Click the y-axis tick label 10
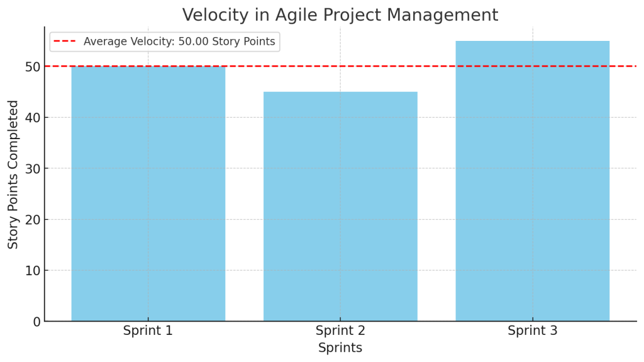 click(32, 271)
